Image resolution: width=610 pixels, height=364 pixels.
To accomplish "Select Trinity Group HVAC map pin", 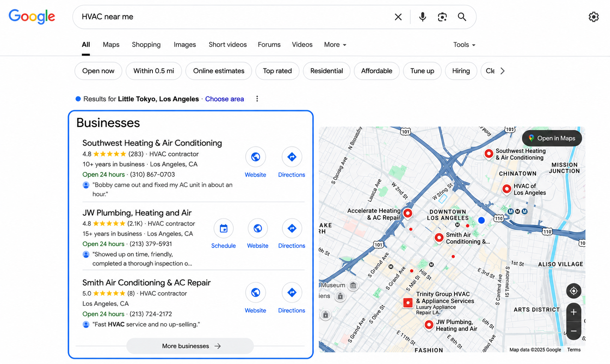I will [408, 303].
